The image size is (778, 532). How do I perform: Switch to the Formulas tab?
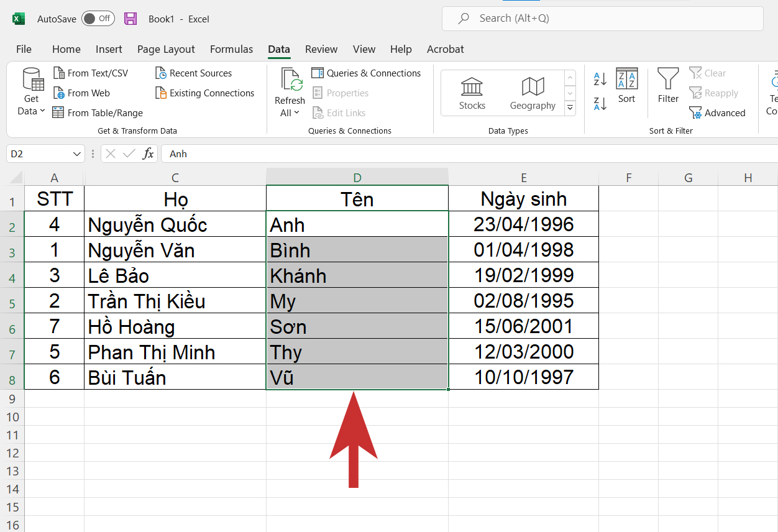[231, 49]
